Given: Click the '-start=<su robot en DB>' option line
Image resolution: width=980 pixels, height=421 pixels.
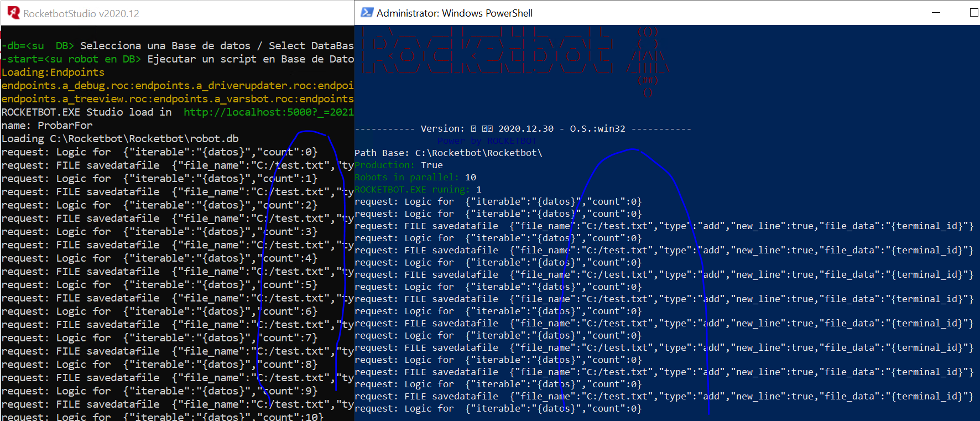Looking at the screenshot, I should (x=177, y=59).
